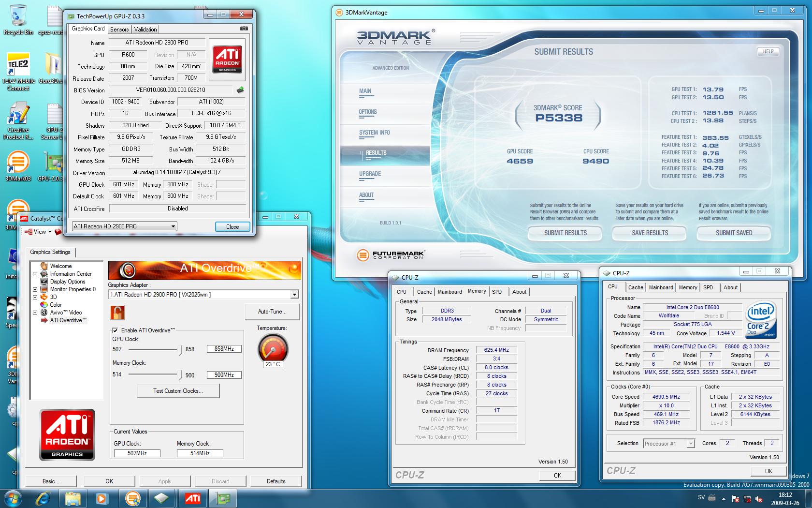Click the Color item icon in Catalyst tree
The height and width of the screenshot is (508, 812).
[x=44, y=305]
